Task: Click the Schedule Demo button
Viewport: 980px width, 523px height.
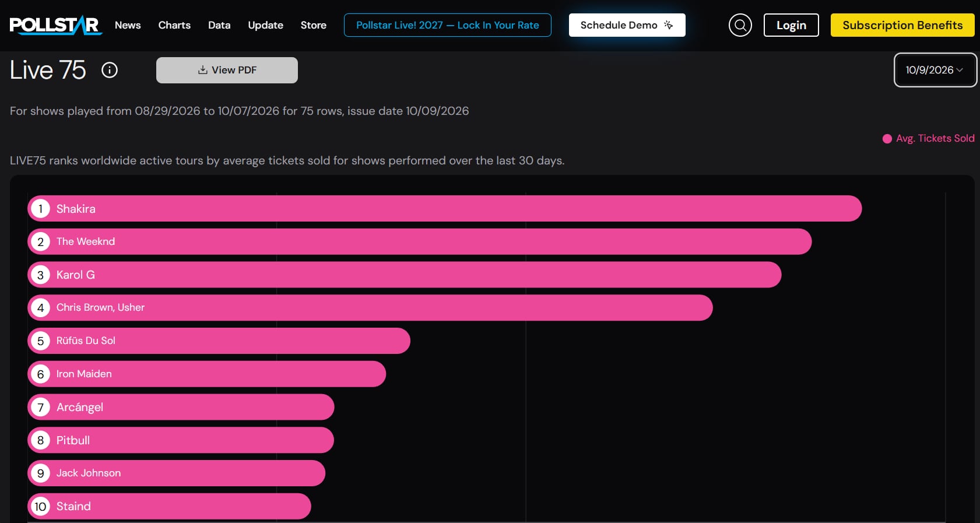Action: pos(627,25)
